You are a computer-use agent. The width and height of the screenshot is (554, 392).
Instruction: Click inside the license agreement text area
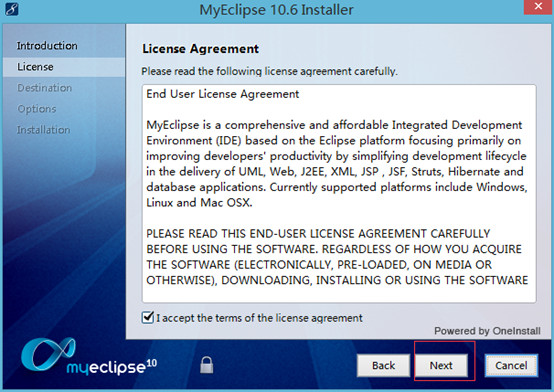pos(339,193)
